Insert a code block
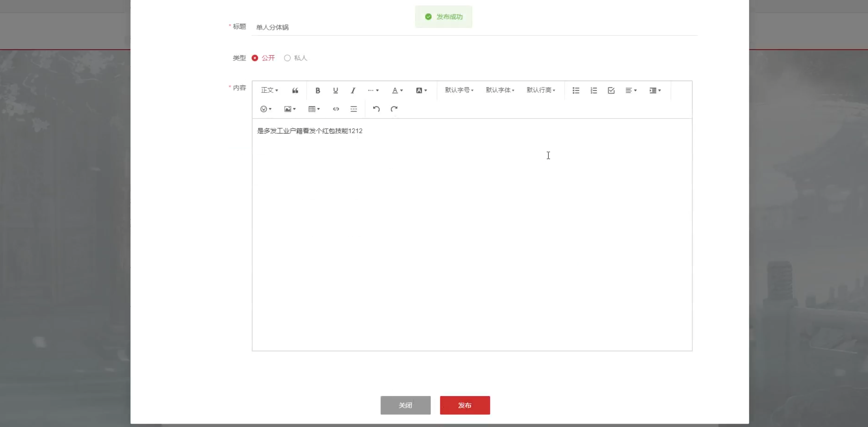Screen dimensions: 868x427 coord(336,109)
